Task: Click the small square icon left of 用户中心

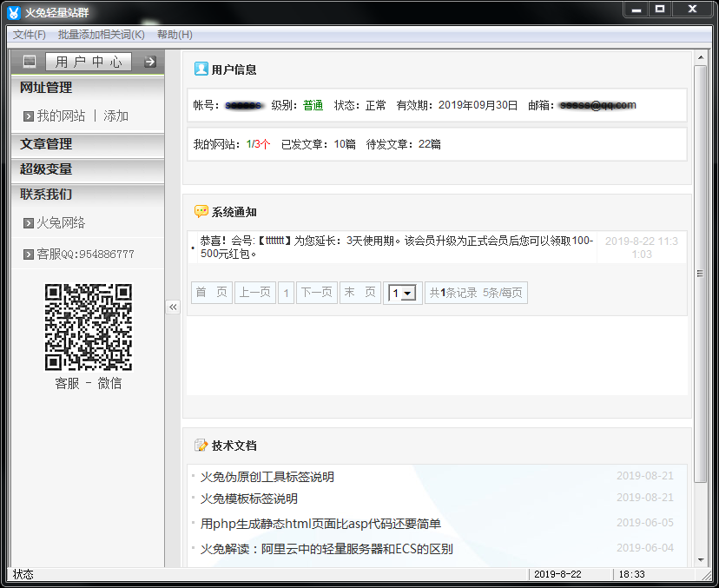Action: (29, 62)
